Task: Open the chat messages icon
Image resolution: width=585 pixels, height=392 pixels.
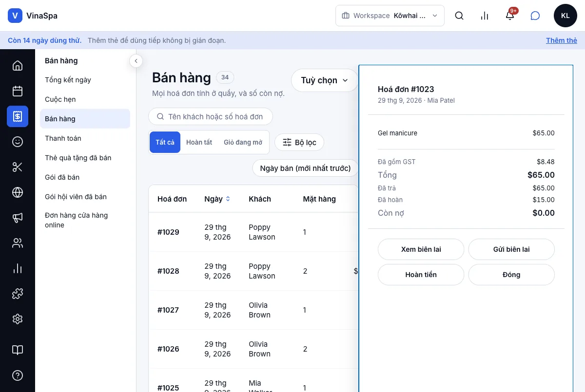Action: coord(535,16)
